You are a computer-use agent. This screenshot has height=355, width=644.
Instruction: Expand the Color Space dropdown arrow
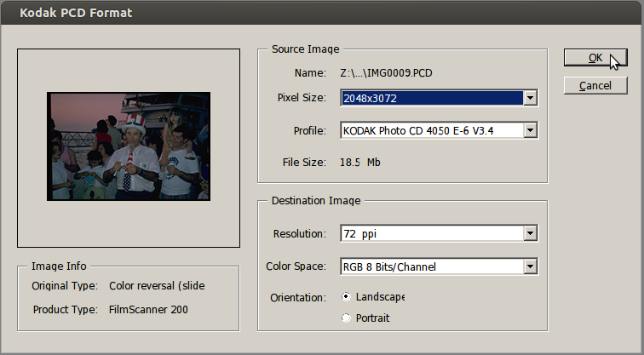(x=530, y=266)
